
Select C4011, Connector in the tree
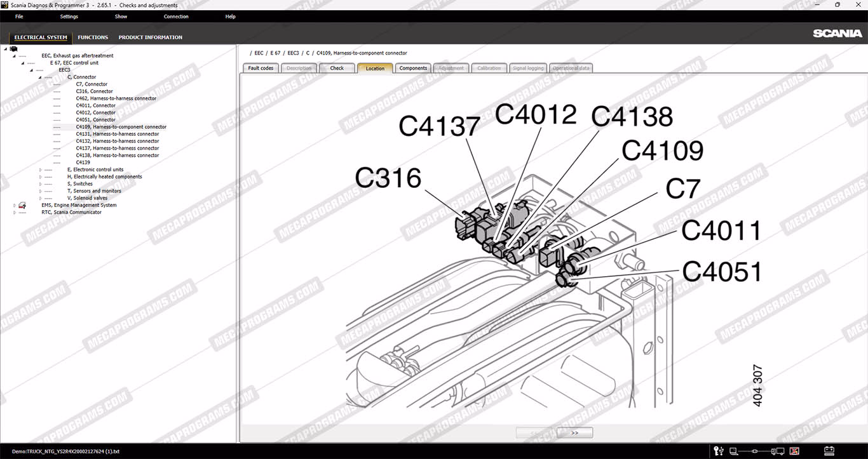pos(96,105)
